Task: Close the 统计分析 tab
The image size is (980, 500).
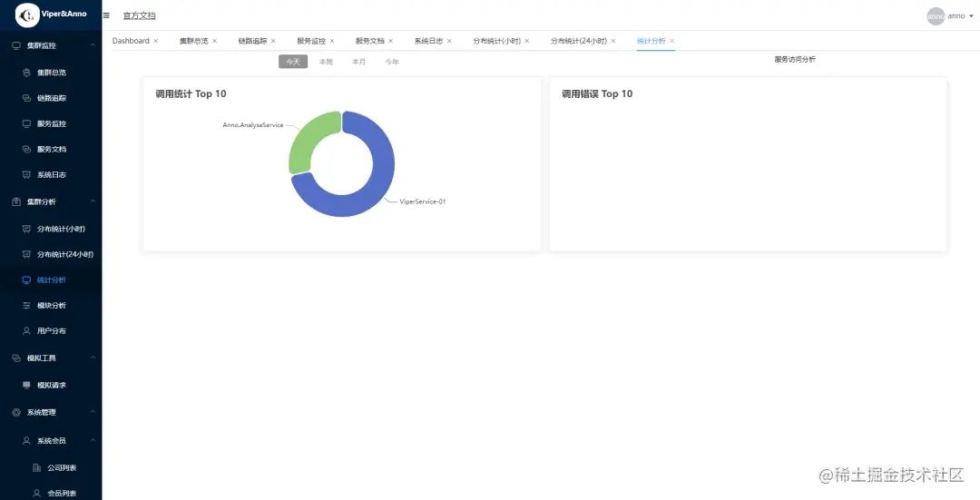Action: click(x=671, y=41)
